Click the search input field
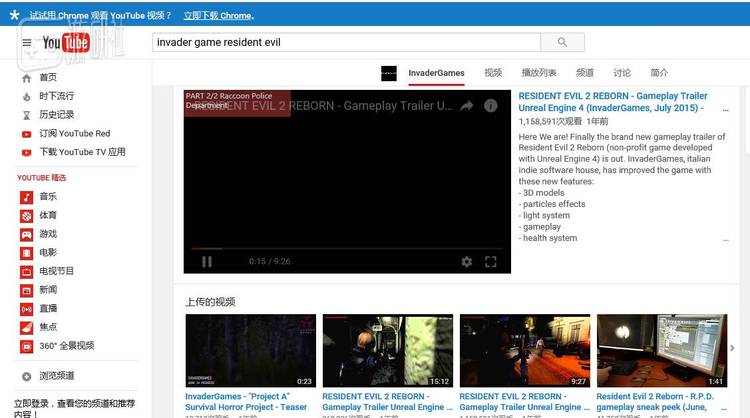The width and height of the screenshot is (750, 418). click(345, 42)
